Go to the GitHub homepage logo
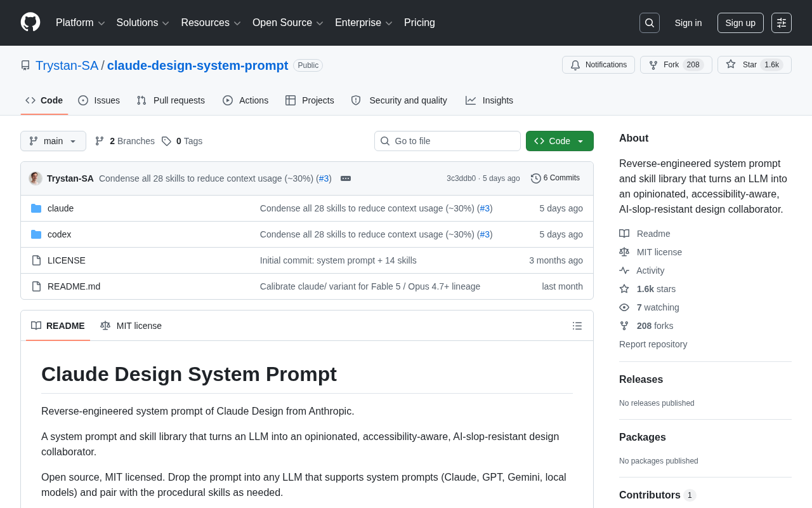 (30, 22)
